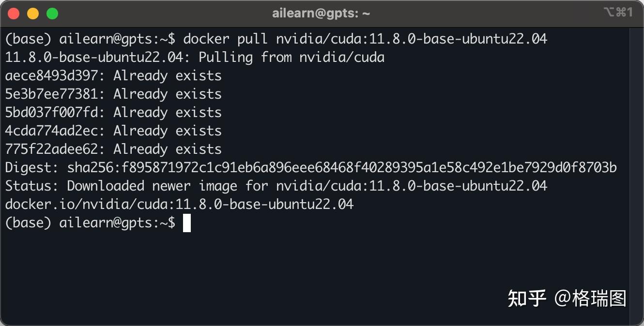This screenshot has height=326, width=644.
Task: Click the sha256 digest hash line
Action: [311, 168]
